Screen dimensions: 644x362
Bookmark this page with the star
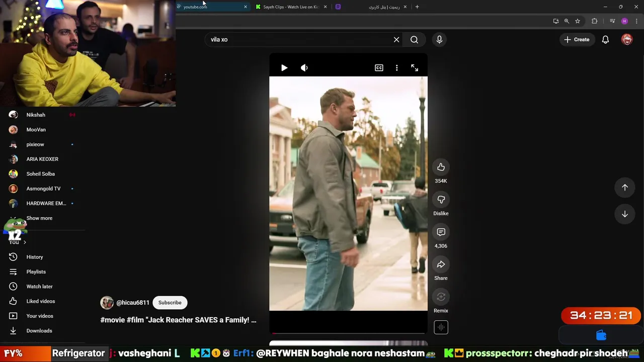pyautogui.click(x=578, y=21)
